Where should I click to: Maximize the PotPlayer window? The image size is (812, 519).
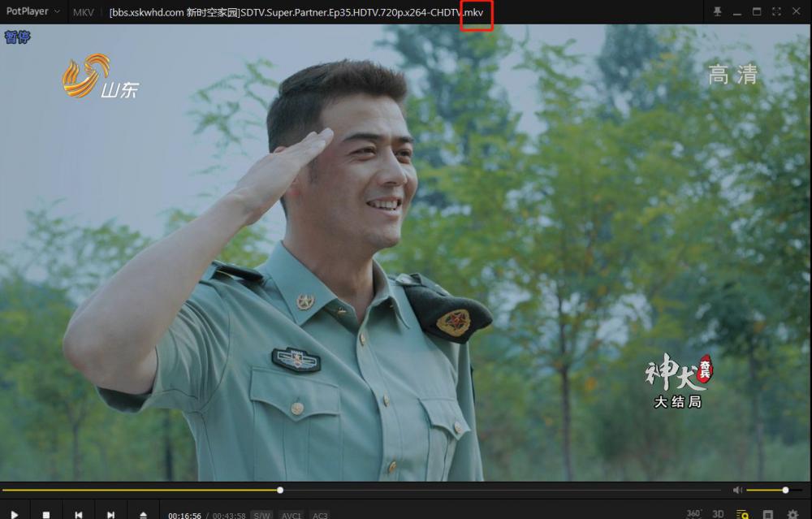(x=757, y=11)
